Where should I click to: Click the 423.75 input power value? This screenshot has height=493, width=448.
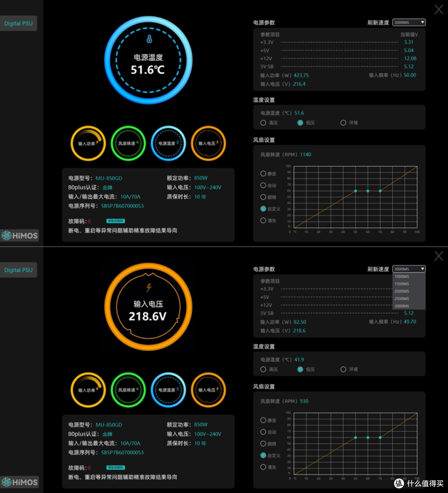301,75
